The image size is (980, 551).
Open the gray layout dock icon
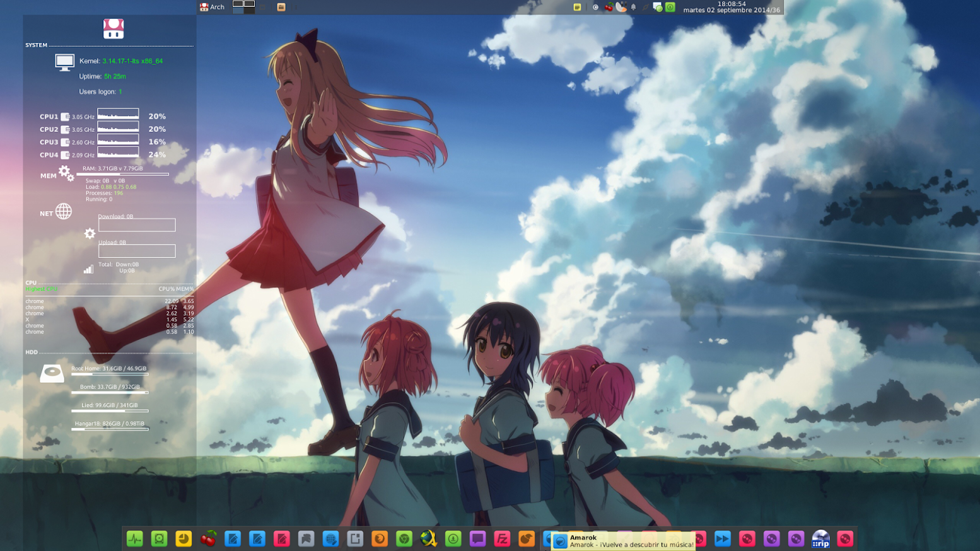pyautogui.click(x=355, y=538)
